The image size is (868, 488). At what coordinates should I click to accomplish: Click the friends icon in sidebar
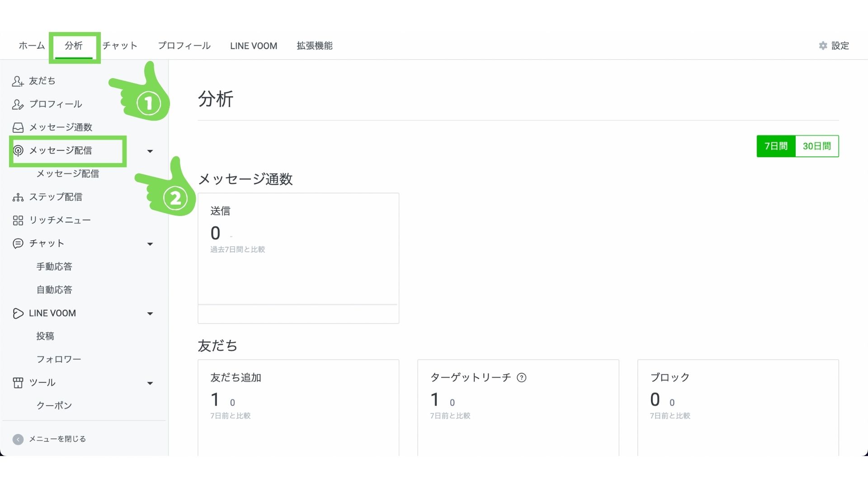[x=18, y=81]
